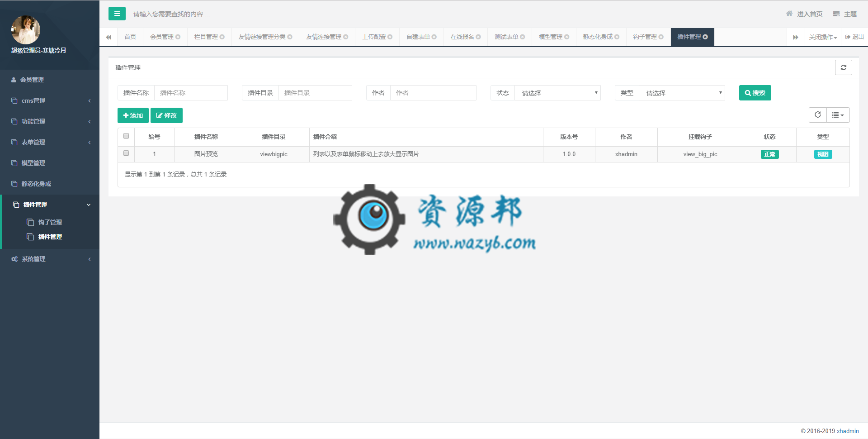This screenshot has width=868, height=439.
Task: Close the 栏目管理 tab via its x icon
Action: tap(222, 37)
